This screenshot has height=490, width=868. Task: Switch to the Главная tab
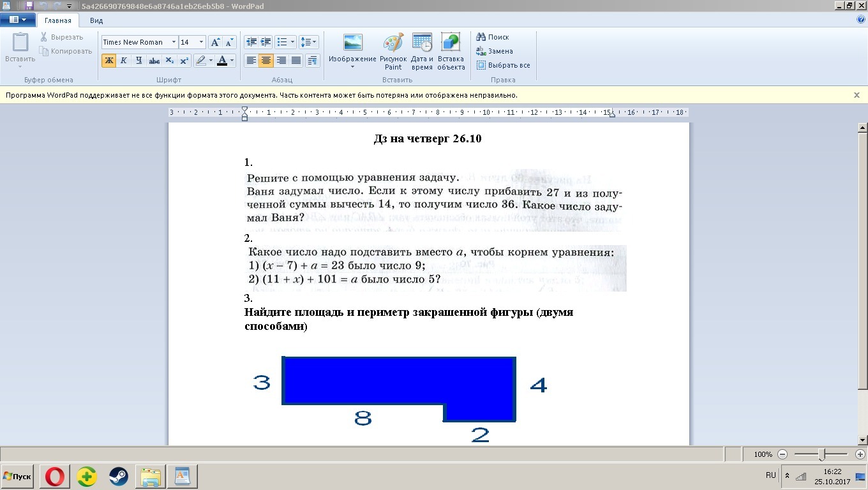58,20
